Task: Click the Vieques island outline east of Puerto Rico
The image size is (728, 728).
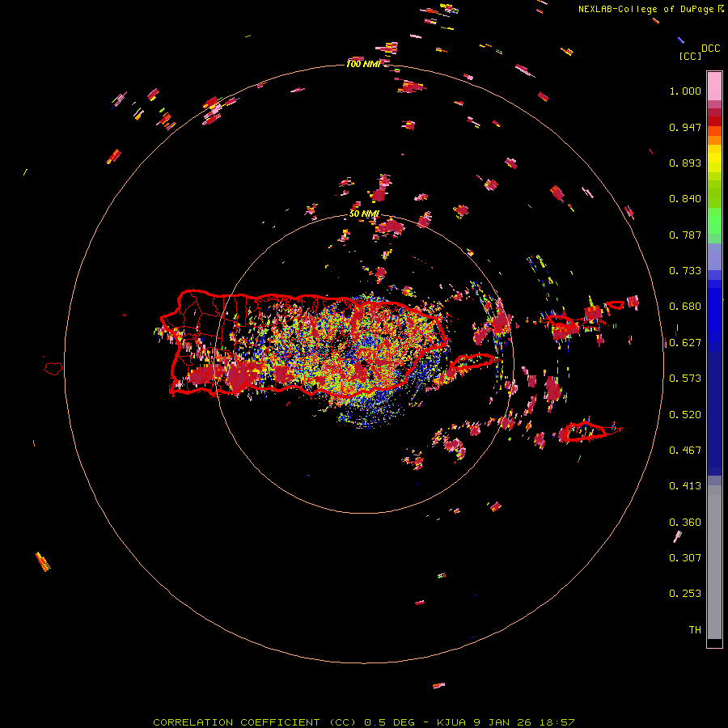Action: coord(472,362)
